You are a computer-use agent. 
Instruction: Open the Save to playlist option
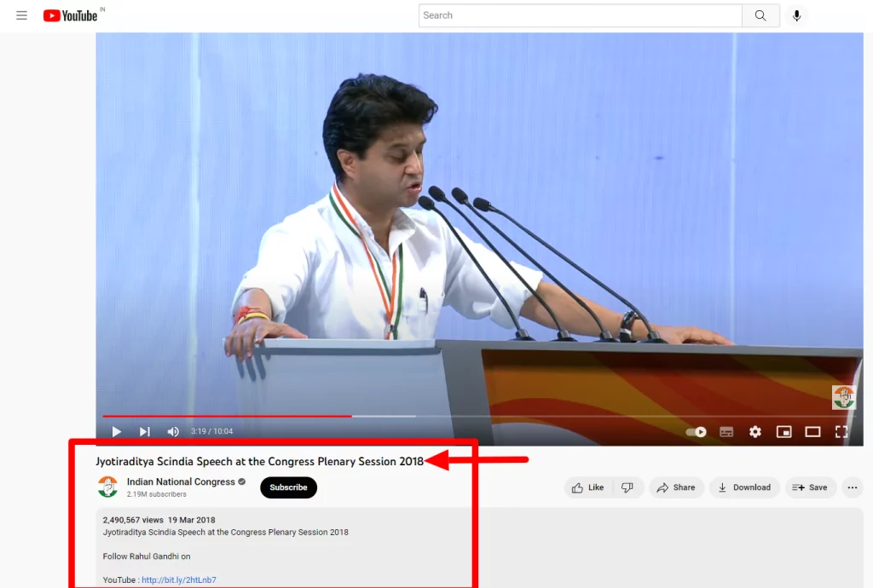810,487
